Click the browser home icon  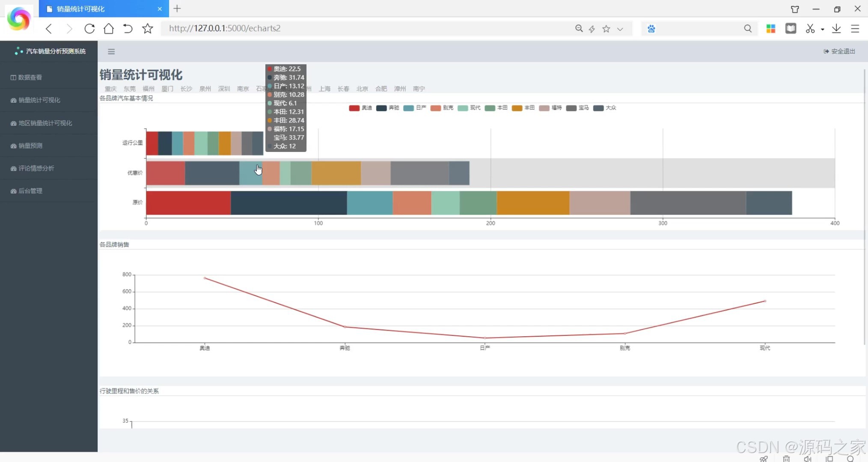tap(109, 29)
